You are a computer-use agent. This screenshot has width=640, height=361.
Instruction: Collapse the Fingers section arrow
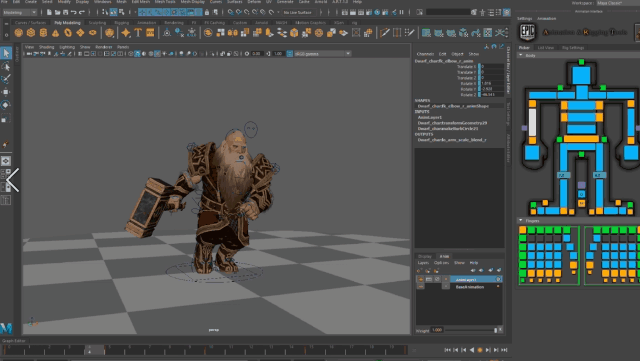[x=520, y=221]
